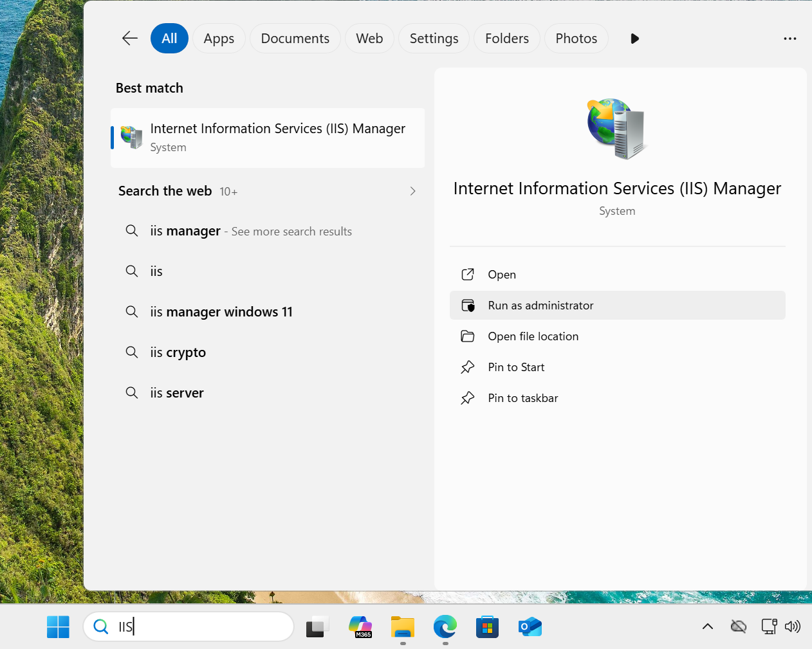812x649 pixels.
Task: Open the IIS Manager best match result
Action: pos(268,138)
